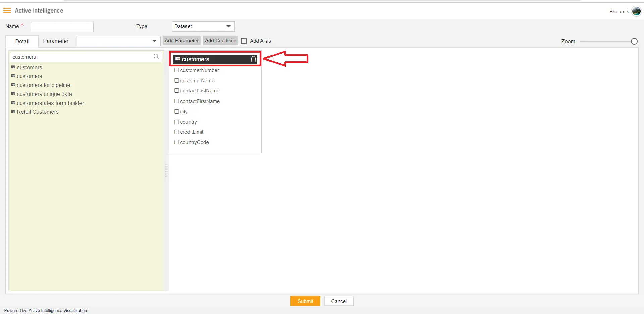Screen dimensions: 644x314
Task: Click table icon beside customers unique data
Action: click(x=13, y=94)
